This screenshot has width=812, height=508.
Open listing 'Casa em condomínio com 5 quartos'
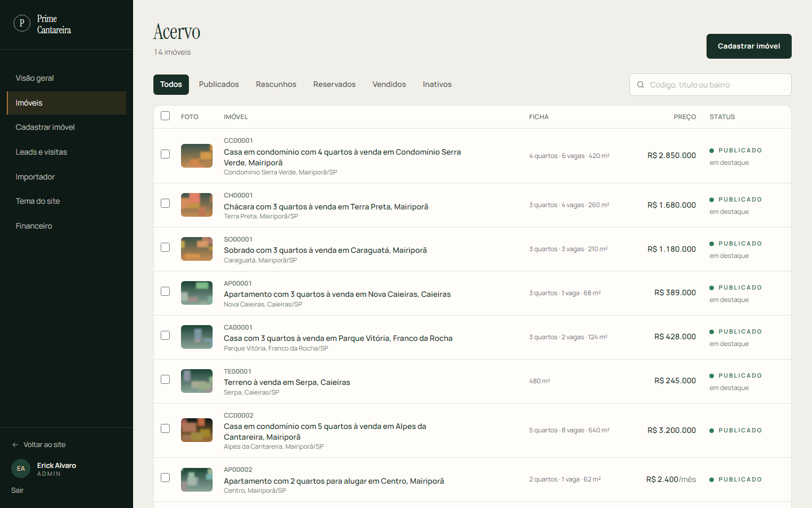325,432
